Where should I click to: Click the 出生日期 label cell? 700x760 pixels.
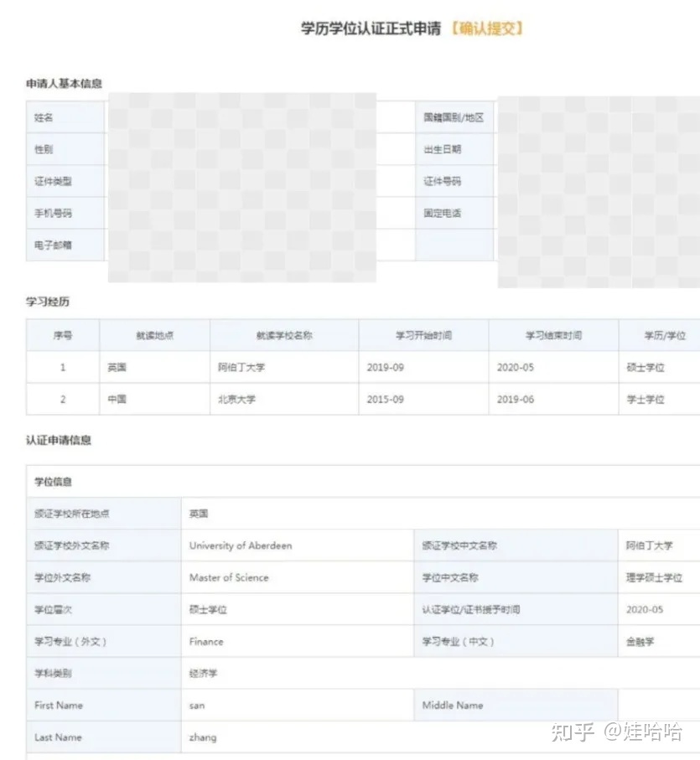click(x=454, y=149)
